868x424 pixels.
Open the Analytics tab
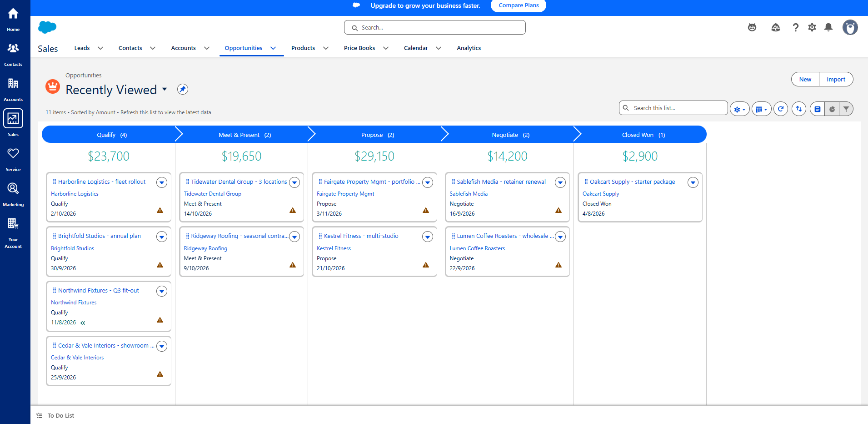tap(469, 48)
